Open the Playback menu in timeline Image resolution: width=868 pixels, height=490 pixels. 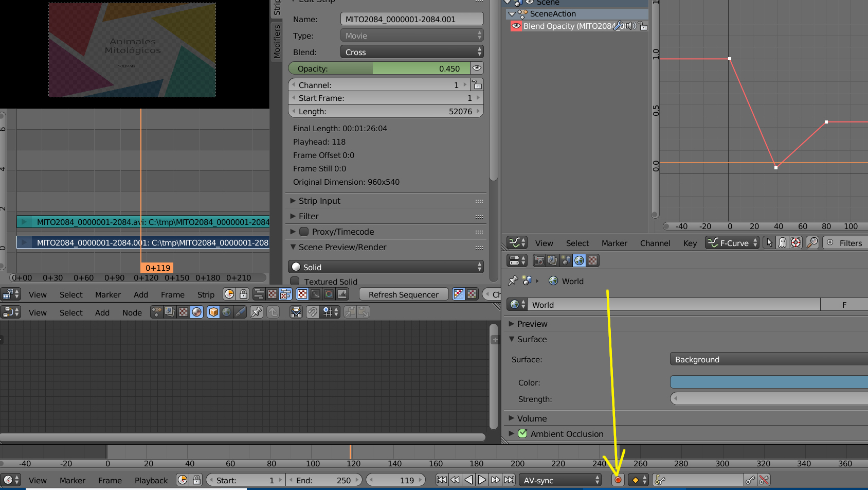pyautogui.click(x=151, y=480)
